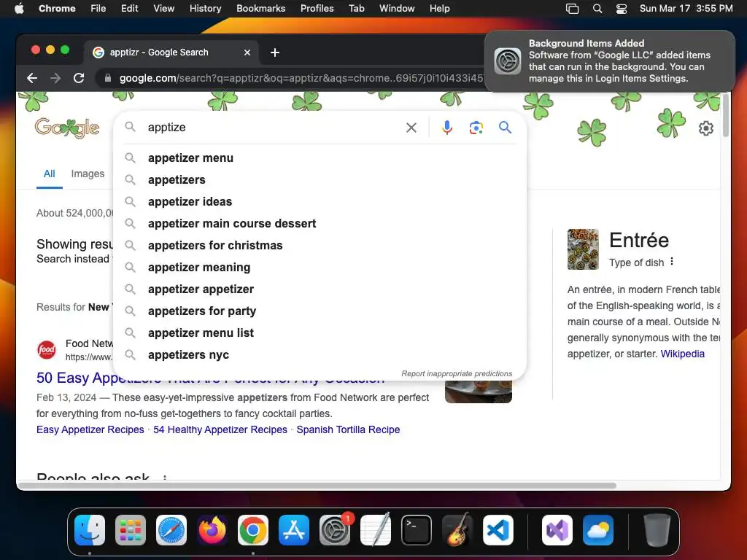Click the vertical page scrollbar
Screen dimensions: 747x560
[x=726, y=115]
